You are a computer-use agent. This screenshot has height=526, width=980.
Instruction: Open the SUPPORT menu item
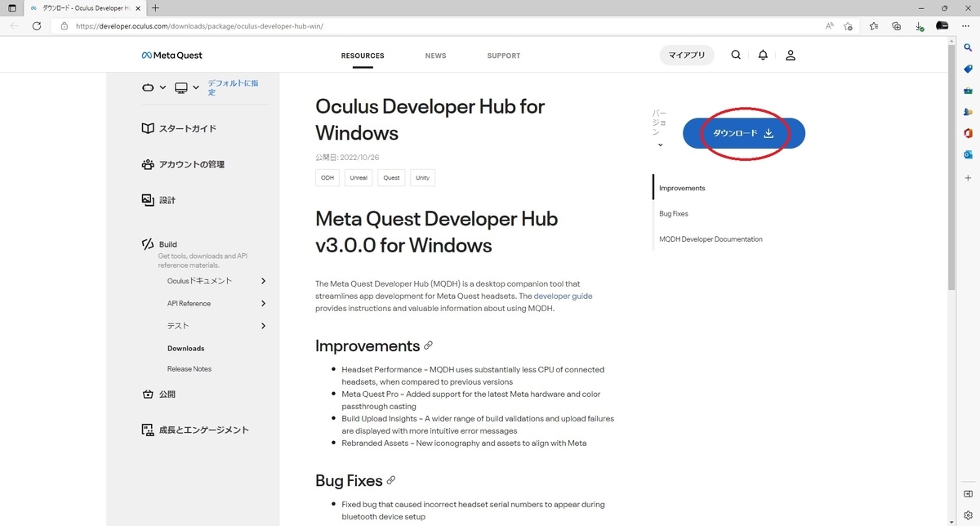(503, 55)
